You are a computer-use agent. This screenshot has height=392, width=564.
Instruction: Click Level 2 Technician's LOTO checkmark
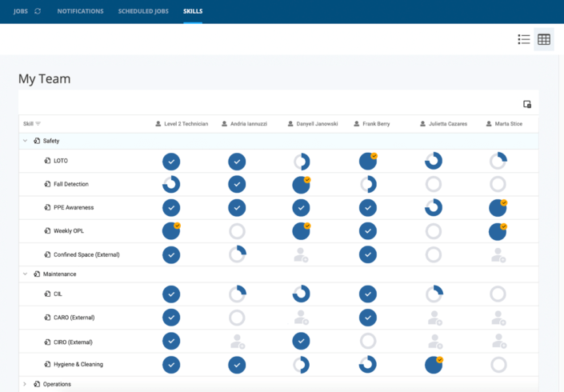click(x=171, y=162)
